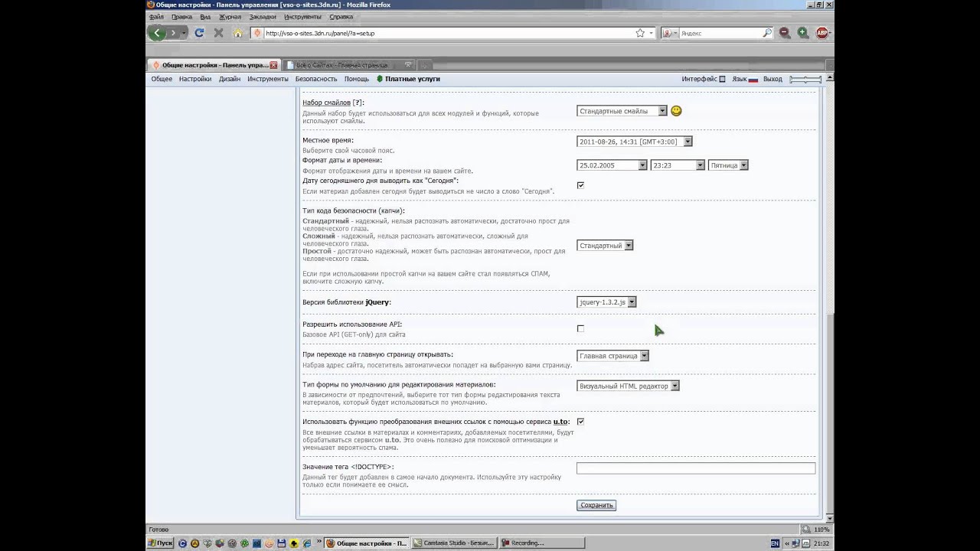Toggle the u.to external links conversion checkbox

click(580, 422)
